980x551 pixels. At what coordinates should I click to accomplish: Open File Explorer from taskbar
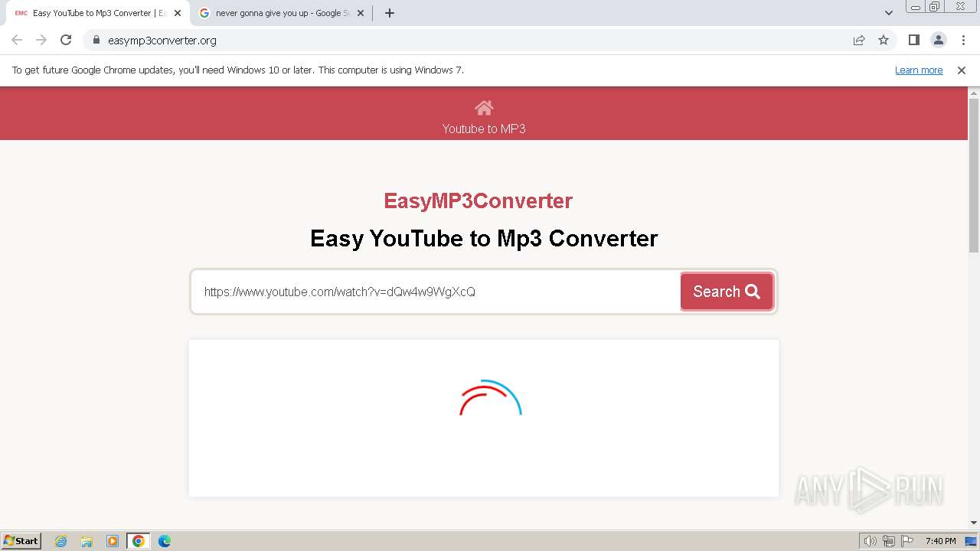[87, 541]
